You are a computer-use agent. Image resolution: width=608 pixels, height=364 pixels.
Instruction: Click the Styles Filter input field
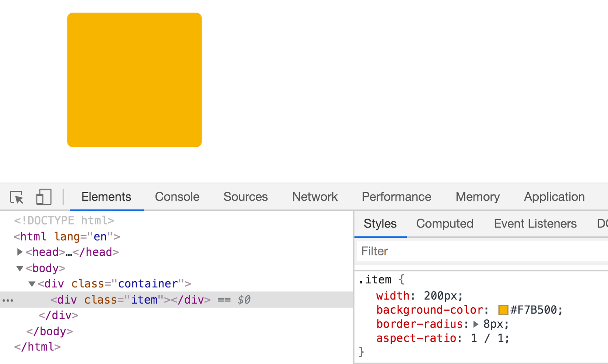[x=479, y=251]
